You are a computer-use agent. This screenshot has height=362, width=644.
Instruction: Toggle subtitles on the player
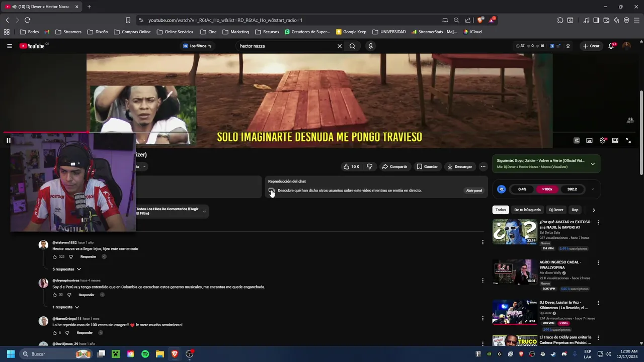click(x=589, y=141)
